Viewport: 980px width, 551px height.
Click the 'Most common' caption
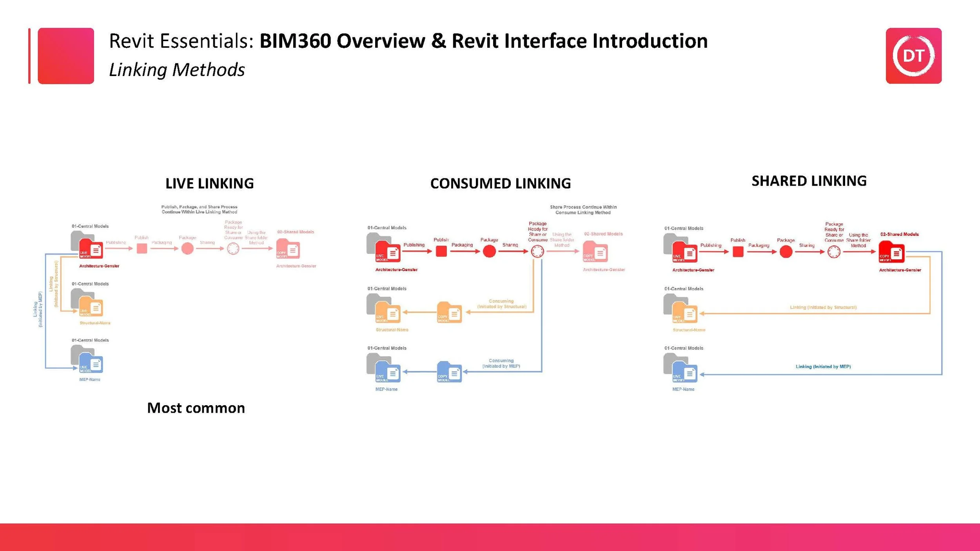(x=196, y=408)
